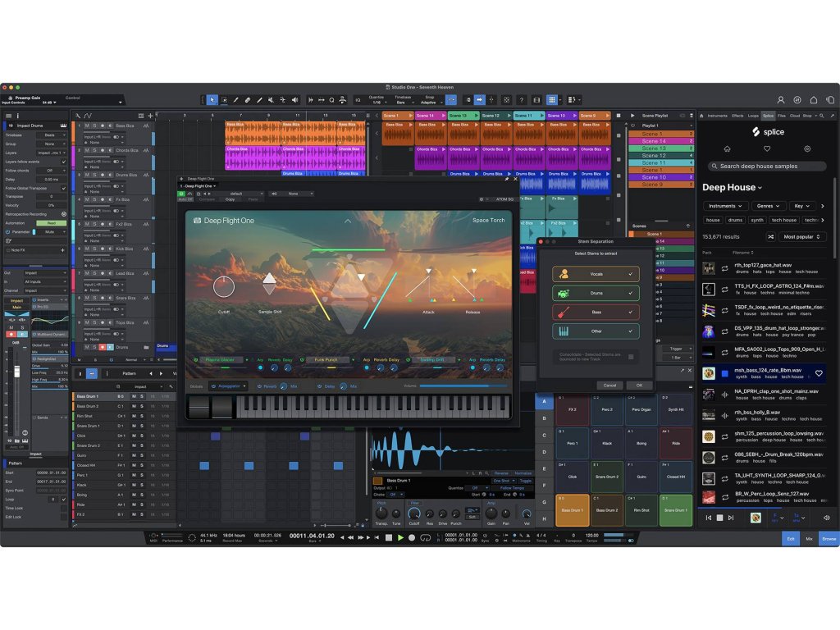Select the Listen speaker tool
The image size is (840, 630).
click(294, 99)
